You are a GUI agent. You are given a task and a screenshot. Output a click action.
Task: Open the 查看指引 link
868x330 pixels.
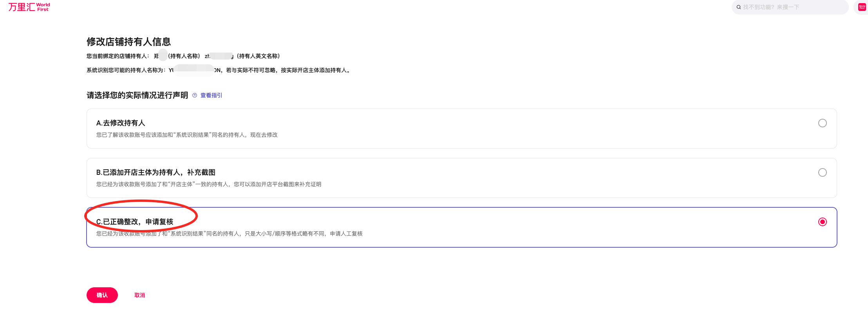click(x=211, y=95)
